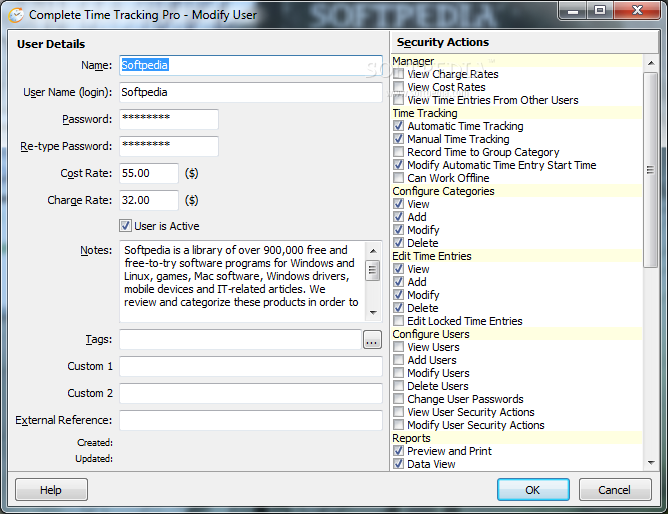This screenshot has width=668, height=514.
Task: Uncheck Preview and Print reports
Action: point(398,451)
